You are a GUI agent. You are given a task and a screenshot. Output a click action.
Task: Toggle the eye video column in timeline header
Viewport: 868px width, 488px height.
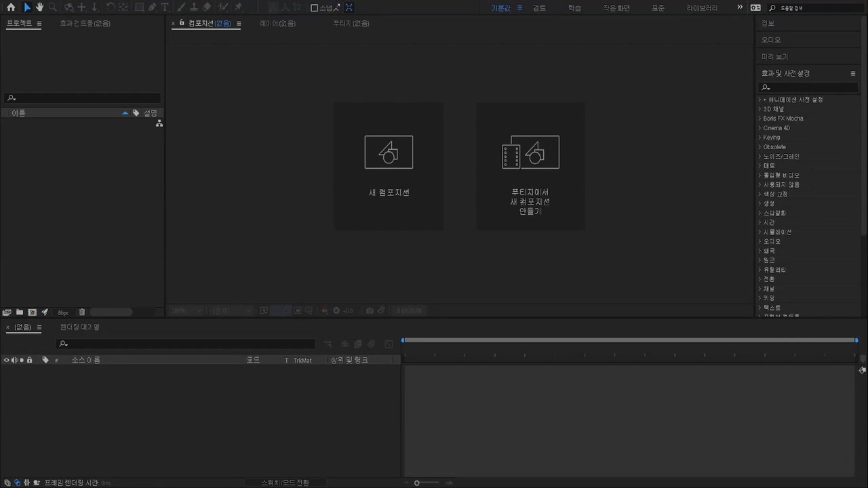[6, 360]
